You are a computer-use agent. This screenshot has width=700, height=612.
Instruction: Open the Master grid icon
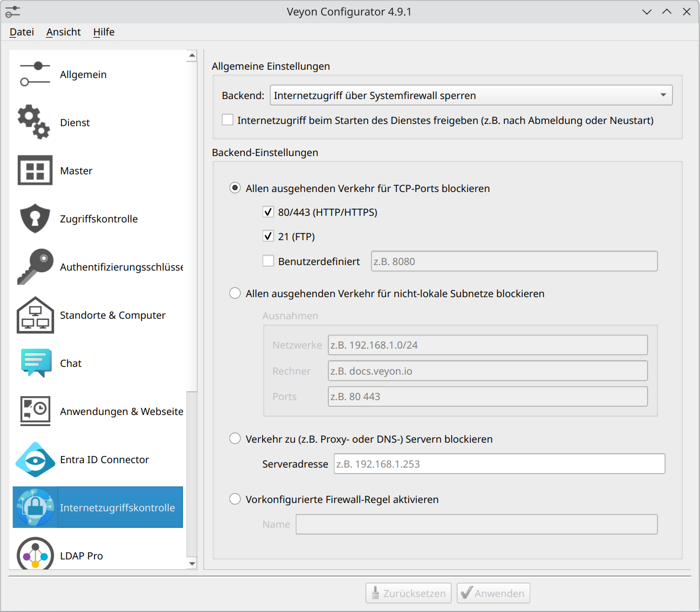tap(35, 170)
